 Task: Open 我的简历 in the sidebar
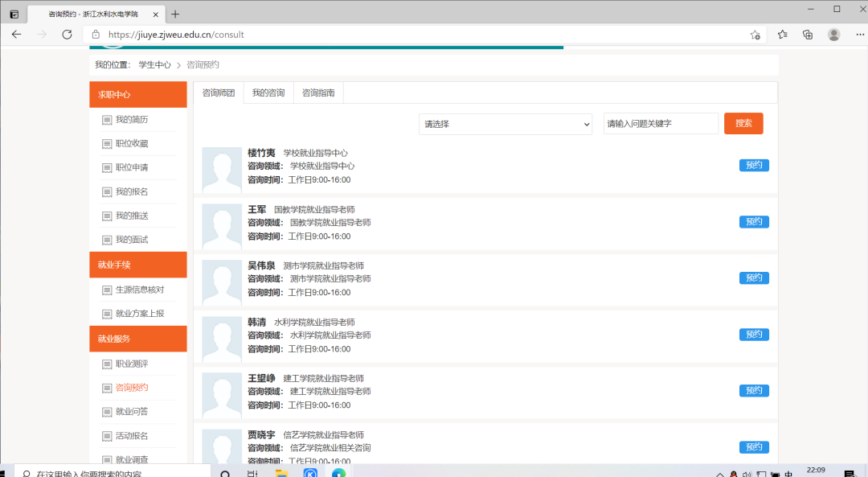click(132, 120)
